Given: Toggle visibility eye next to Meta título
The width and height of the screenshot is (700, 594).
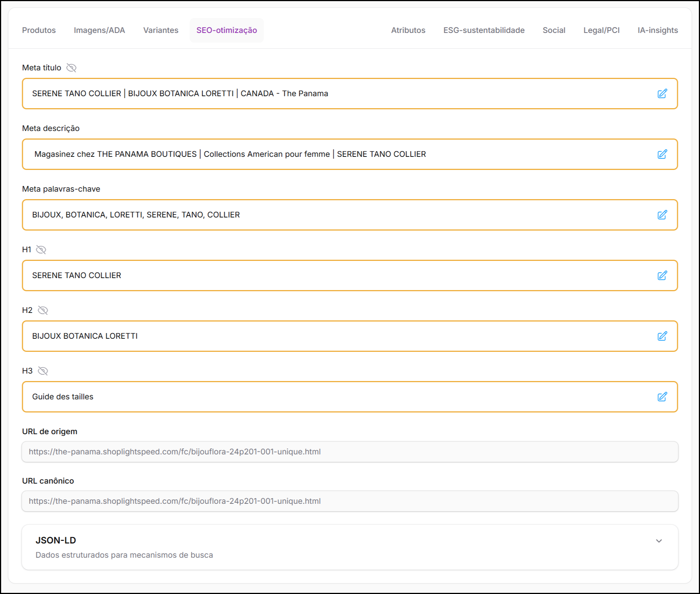Looking at the screenshot, I should coord(71,68).
